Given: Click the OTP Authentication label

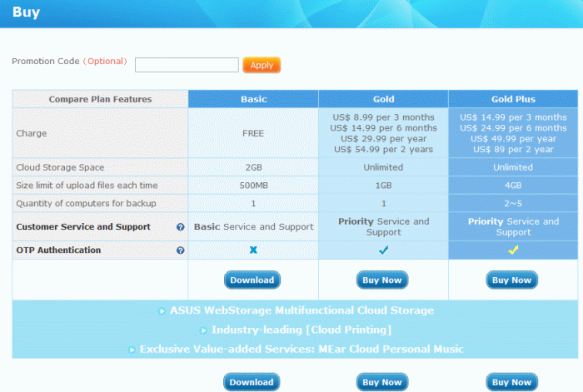Looking at the screenshot, I should (58, 250).
